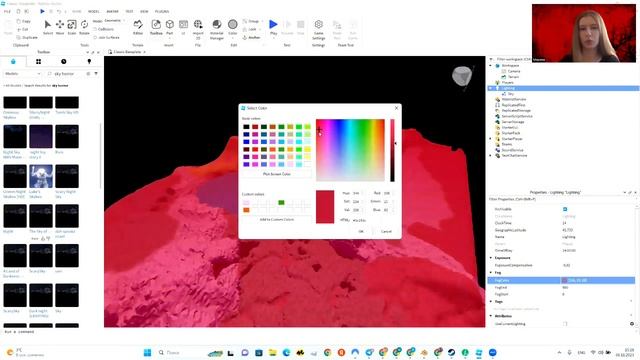The height and width of the screenshot is (360, 640).
Task: Click the Duplicate clipboard button
Action: [27, 37]
